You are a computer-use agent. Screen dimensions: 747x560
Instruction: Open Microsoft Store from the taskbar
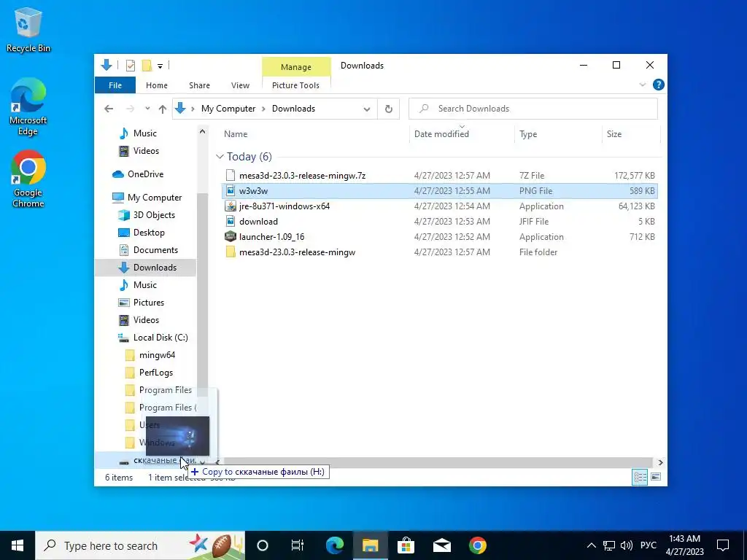(x=406, y=545)
